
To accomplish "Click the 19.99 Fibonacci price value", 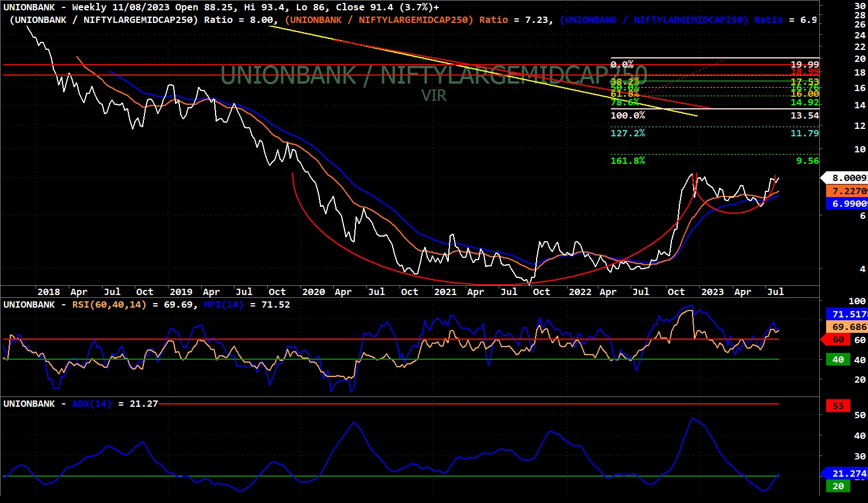I will [x=805, y=65].
